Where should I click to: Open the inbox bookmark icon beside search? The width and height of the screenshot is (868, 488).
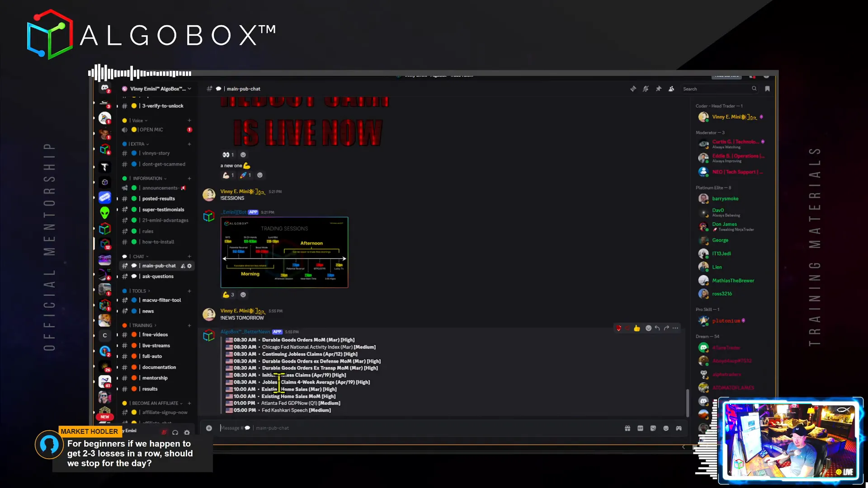(767, 89)
